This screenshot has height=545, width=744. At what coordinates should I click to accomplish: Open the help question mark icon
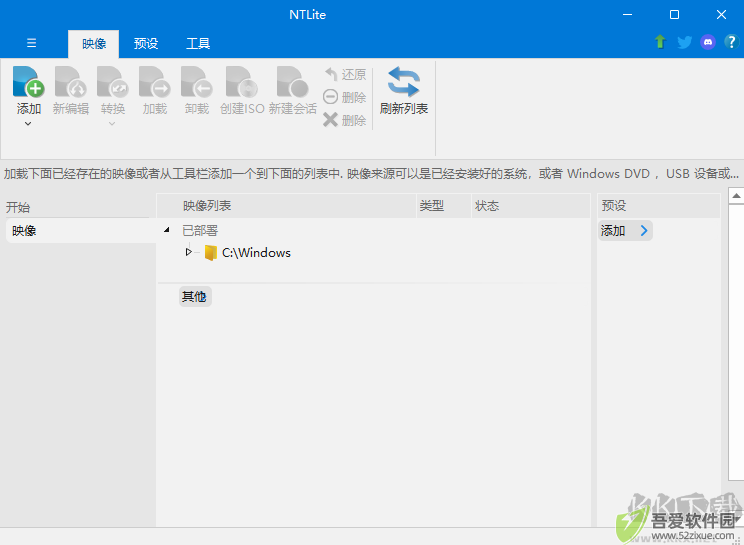pos(731,42)
